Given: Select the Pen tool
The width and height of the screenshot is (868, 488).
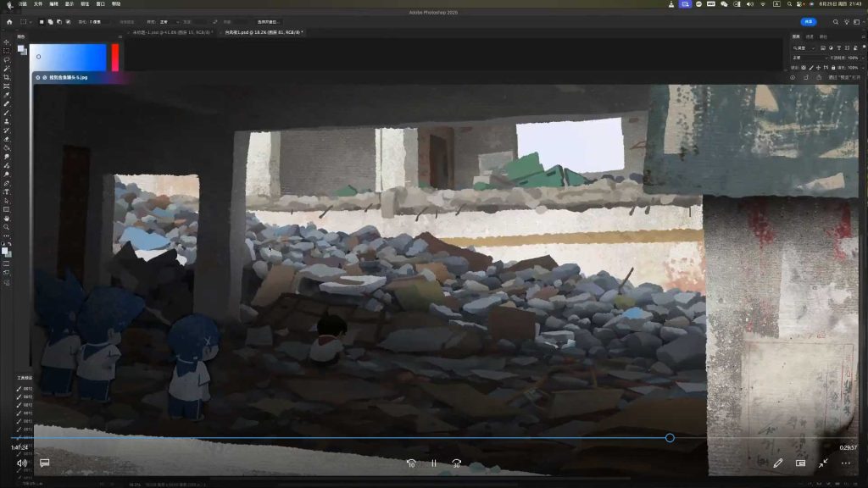Looking at the screenshot, I should click(7, 183).
